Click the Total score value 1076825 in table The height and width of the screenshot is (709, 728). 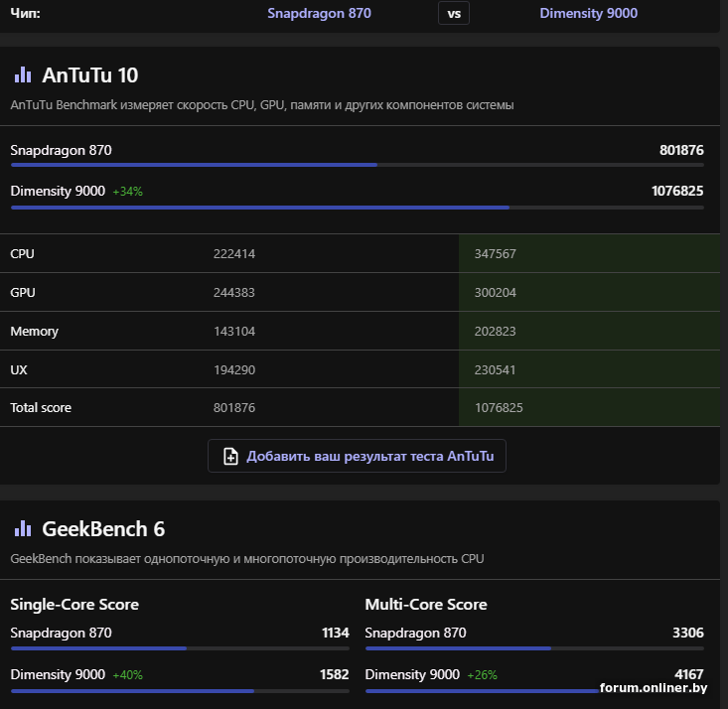click(x=499, y=408)
